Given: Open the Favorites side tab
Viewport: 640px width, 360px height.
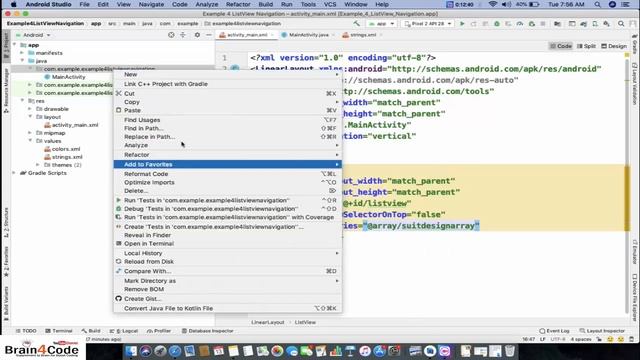Looking at the screenshot, I should pyautogui.click(x=6, y=262).
